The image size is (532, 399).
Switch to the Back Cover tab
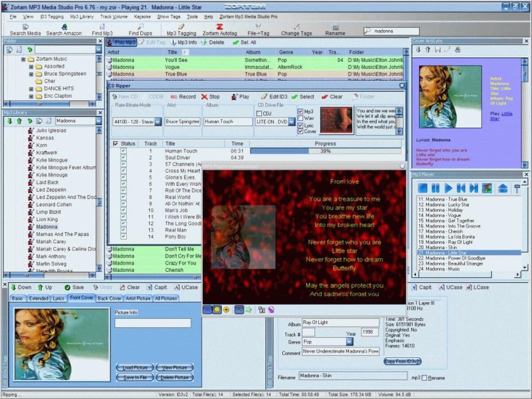pos(109,298)
